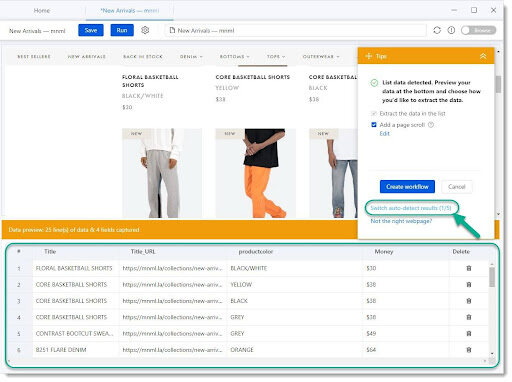Delete the GREY $49 row trash icon
The width and height of the screenshot is (512, 382).
(x=469, y=334)
